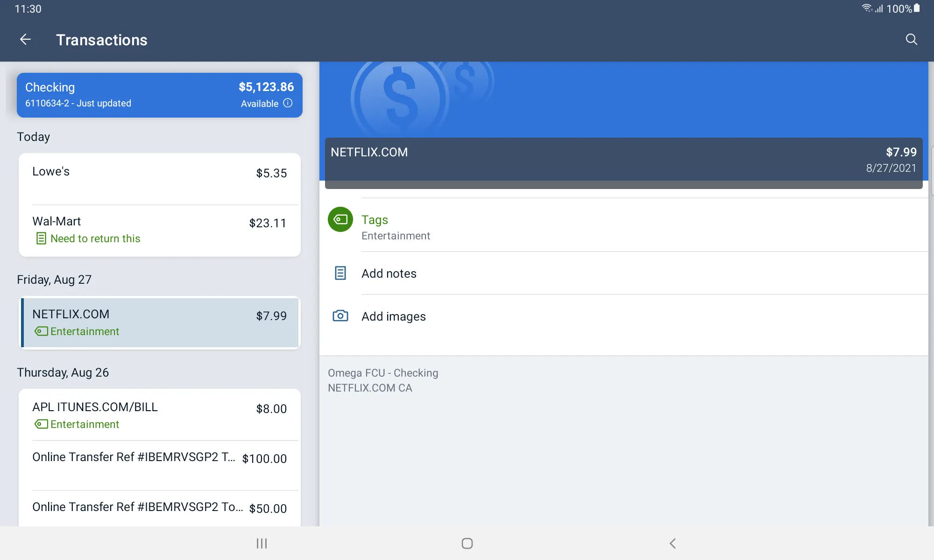The height and width of the screenshot is (560, 934).
Task: Tap $7.99 amount in detail header
Action: point(901,152)
